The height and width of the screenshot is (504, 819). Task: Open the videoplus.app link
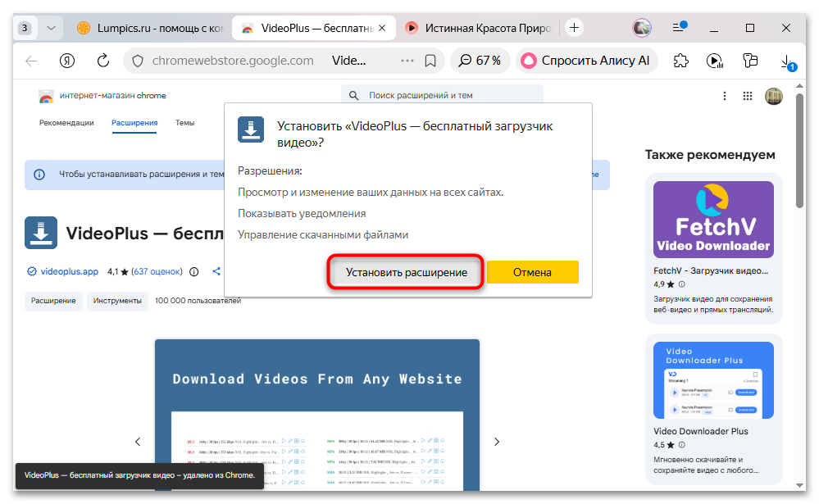69,271
